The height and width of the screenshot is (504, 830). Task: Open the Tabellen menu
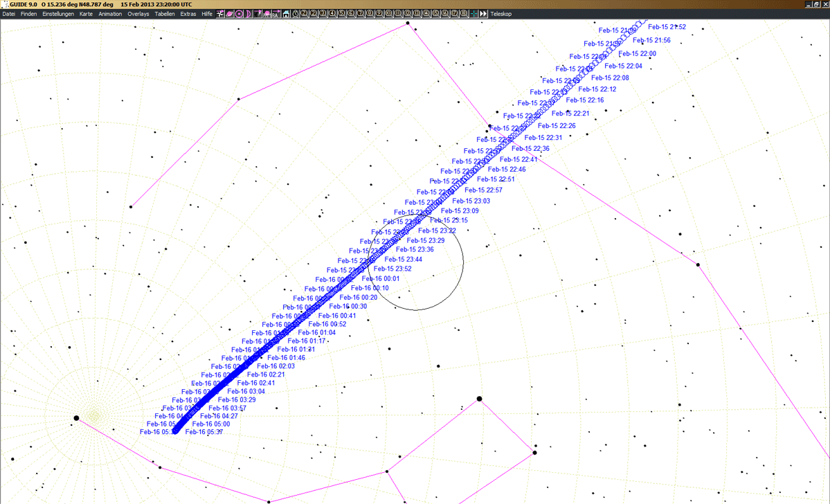tap(165, 14)
